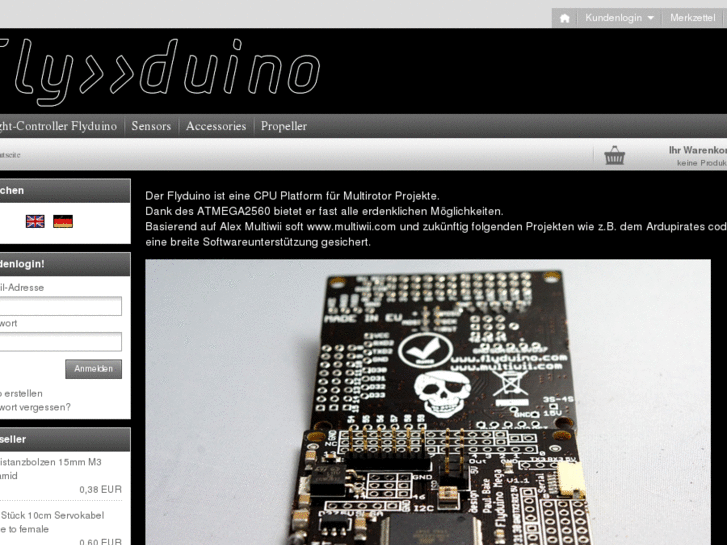
Task: Open the shopping basket icon
Action: 614,155
